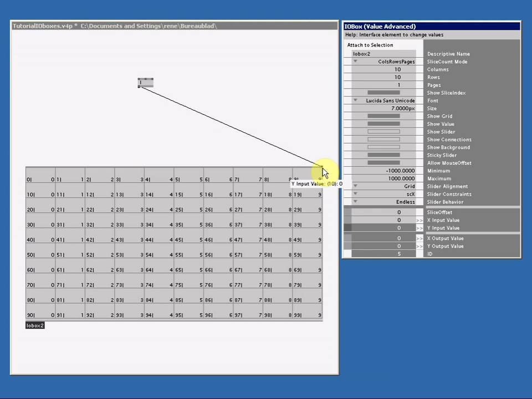Screen dimensions: 532x399
Task: Toggle the Show SliceIndex bar
Action: (x=383, y=93)
